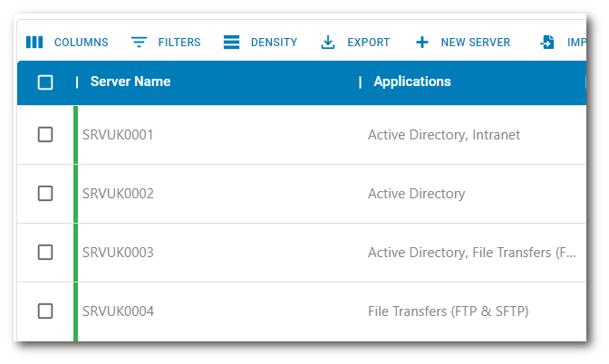Click the 'Active Directory, Intranet' cell

(x=444, y=135)
